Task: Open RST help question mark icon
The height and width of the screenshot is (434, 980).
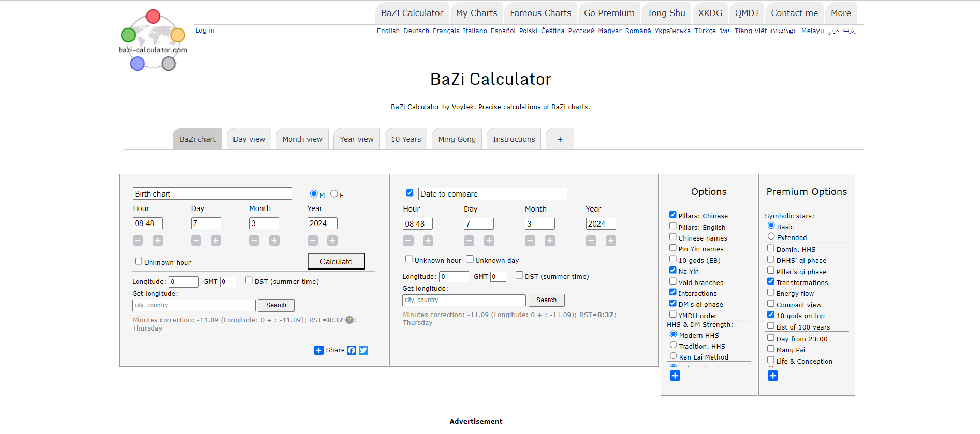Action: (x=349, y=320)
